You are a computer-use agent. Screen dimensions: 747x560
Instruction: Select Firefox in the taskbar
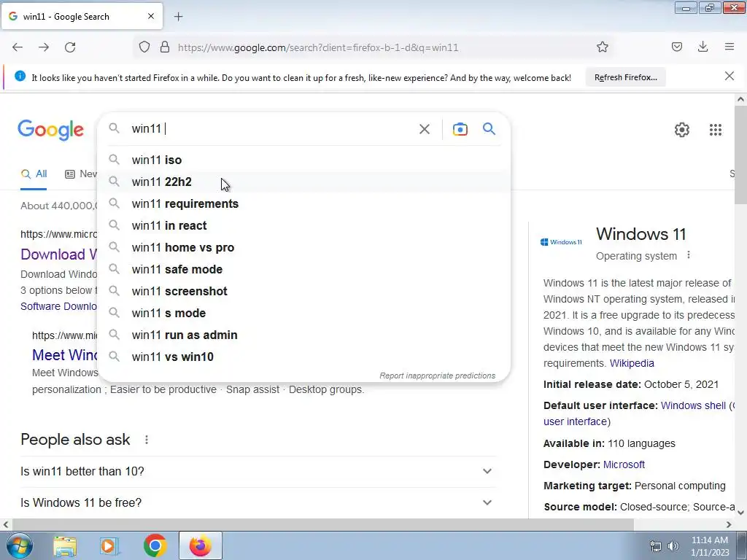coord(200,545)
